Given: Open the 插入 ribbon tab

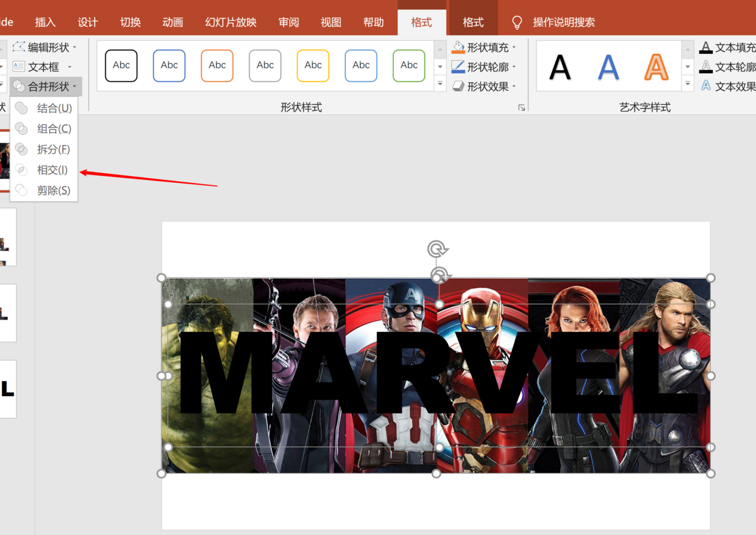Looking at the screenshot, I should 45,22.
